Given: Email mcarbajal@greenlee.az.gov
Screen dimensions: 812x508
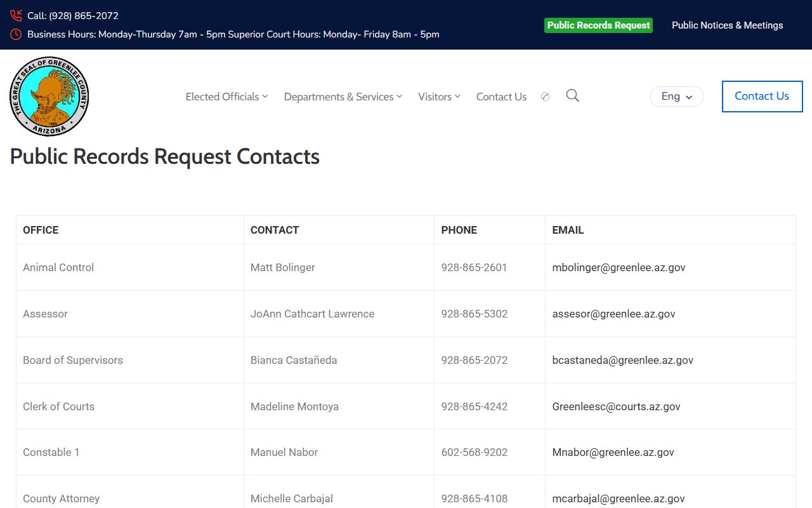Looking at the screenshot, I should click(x=619, y=498).
